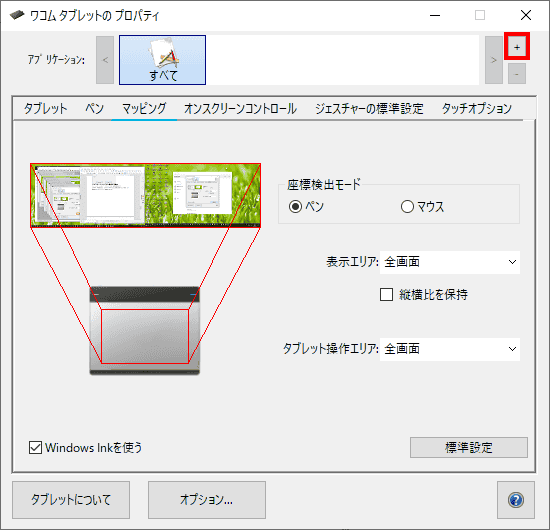Toggle the Windows Inkを使う checkbox

click(35, 448)
